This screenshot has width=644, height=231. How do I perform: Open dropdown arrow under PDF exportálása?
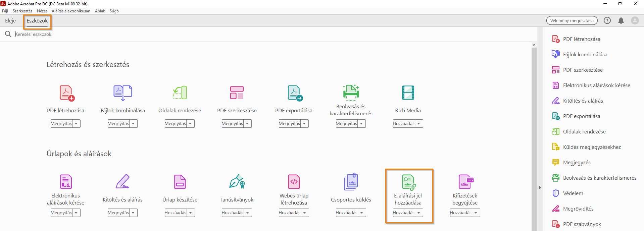pyautogui.click(x=304, y=124)
